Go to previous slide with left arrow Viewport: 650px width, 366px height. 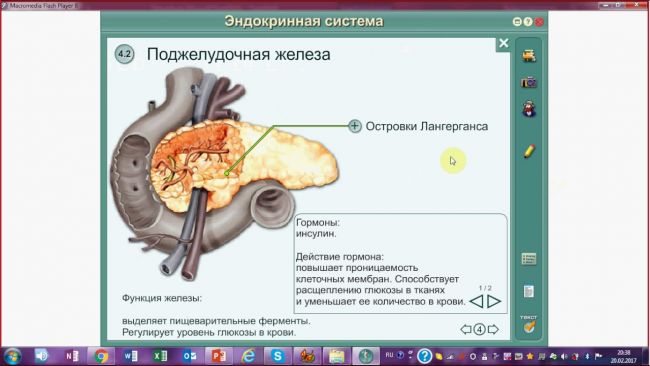click(x=466, y=330)
